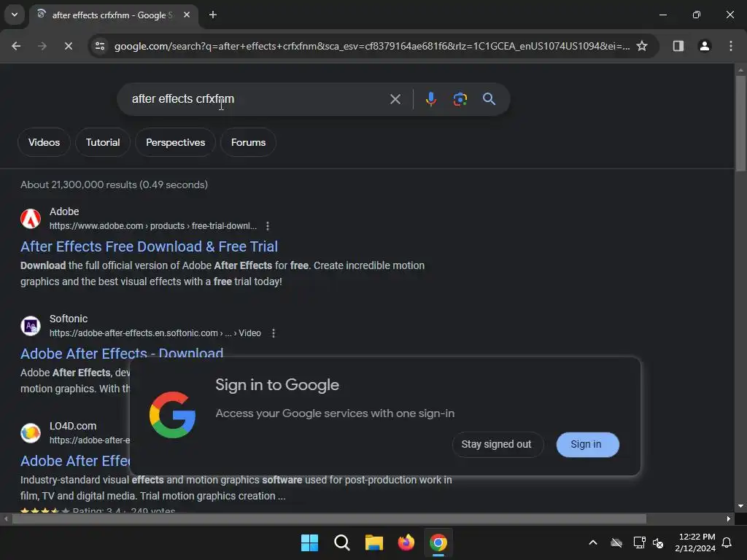Screen dimensions: 747x560
Task: Click the LO4D.com site favicon
Action: (31, 433)
